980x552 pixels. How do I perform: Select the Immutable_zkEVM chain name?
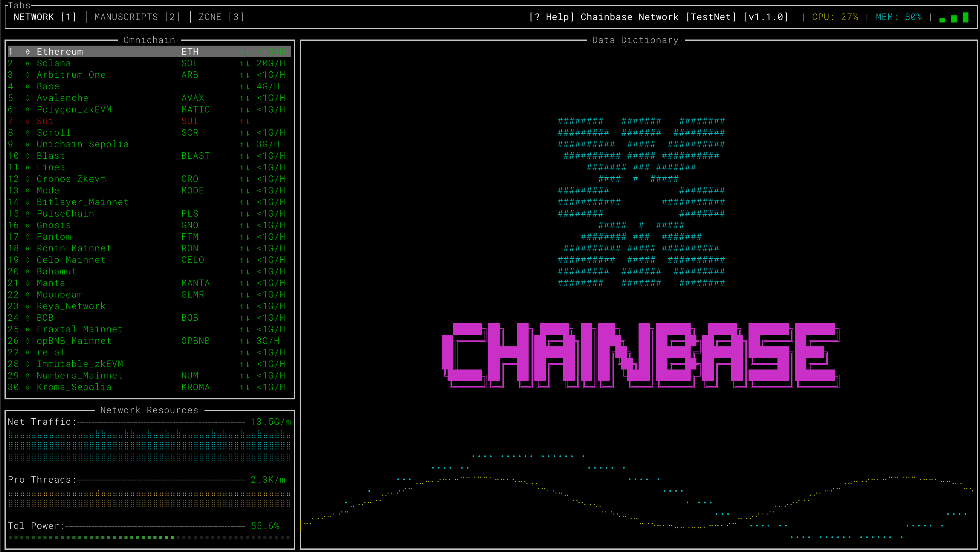coord(80,364)
